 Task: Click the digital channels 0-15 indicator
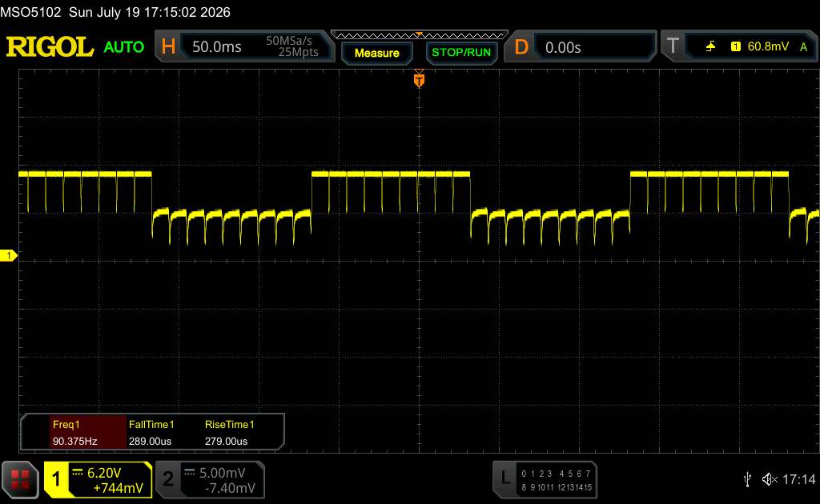[x=557, y=480]
